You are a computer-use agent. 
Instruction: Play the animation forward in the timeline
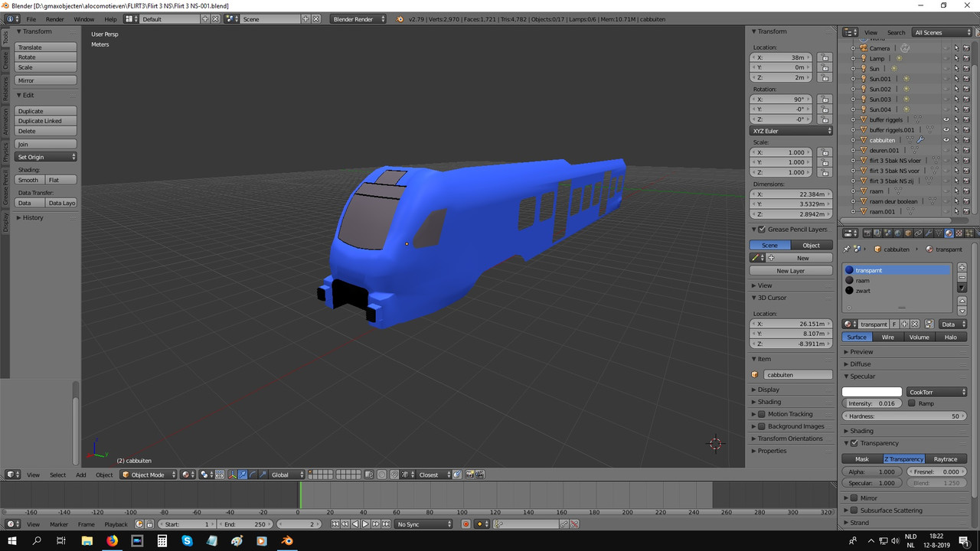pos(365,524)
